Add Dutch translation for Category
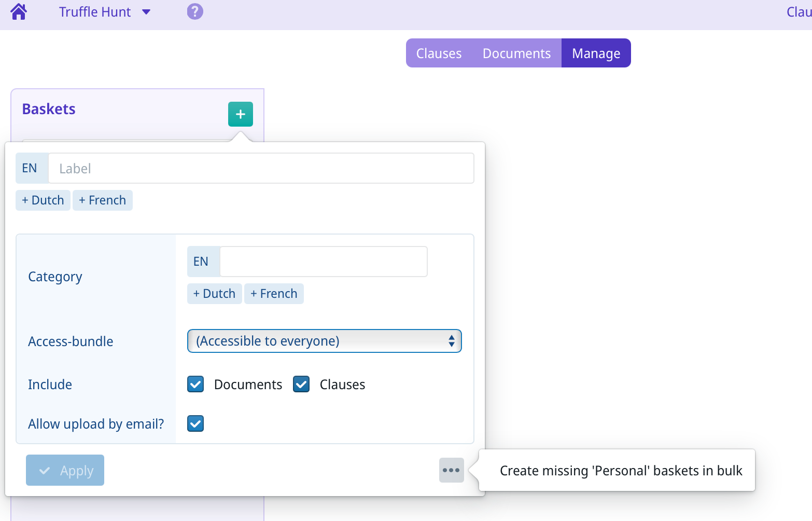812x521 pixels. click(214, 294)
